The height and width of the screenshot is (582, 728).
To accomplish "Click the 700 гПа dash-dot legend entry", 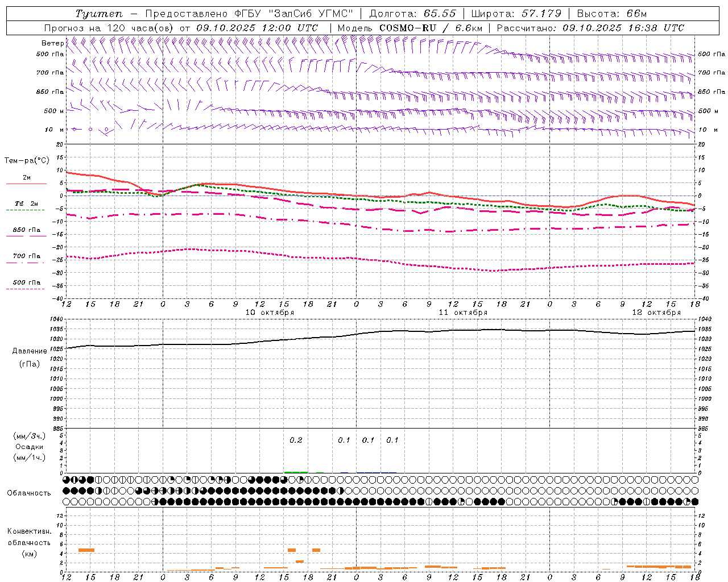I will [26, 256].
